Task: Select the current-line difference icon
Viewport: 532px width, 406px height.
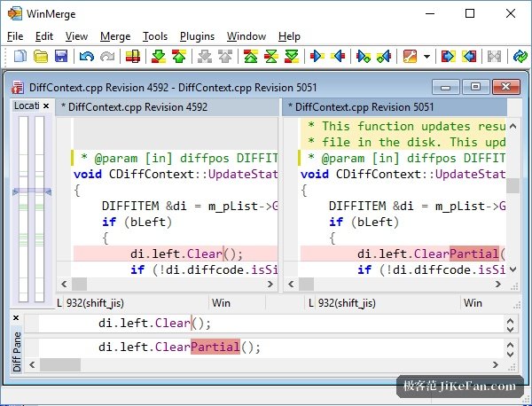Action: click(x=133, y=57)
